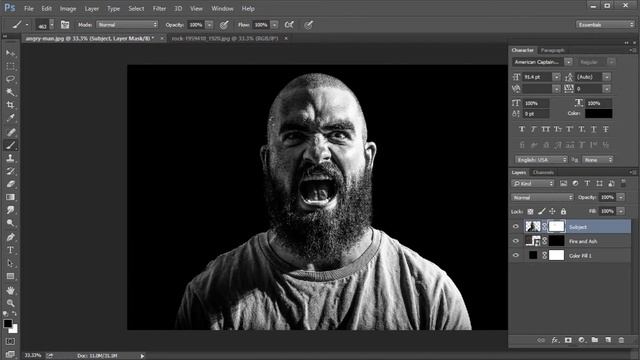
Task: Click the layer Fill percentage field
Action: [x=607, y=211]
